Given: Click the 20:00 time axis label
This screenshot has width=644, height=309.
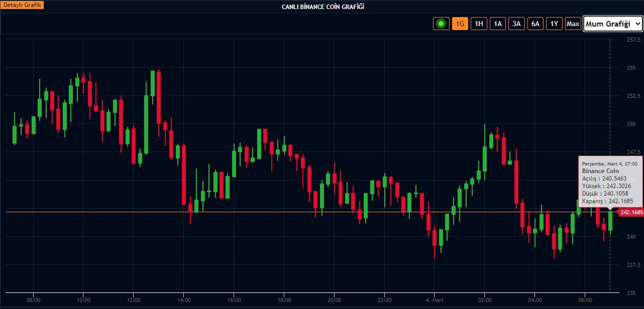Looking at the screenshot, I should point(334,300).
